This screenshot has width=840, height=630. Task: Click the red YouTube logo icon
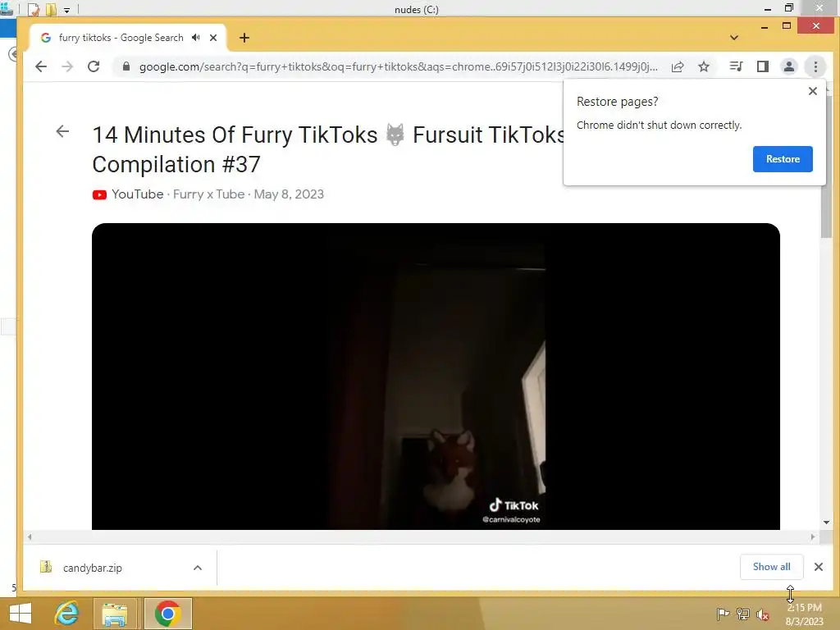pos(99,194)
